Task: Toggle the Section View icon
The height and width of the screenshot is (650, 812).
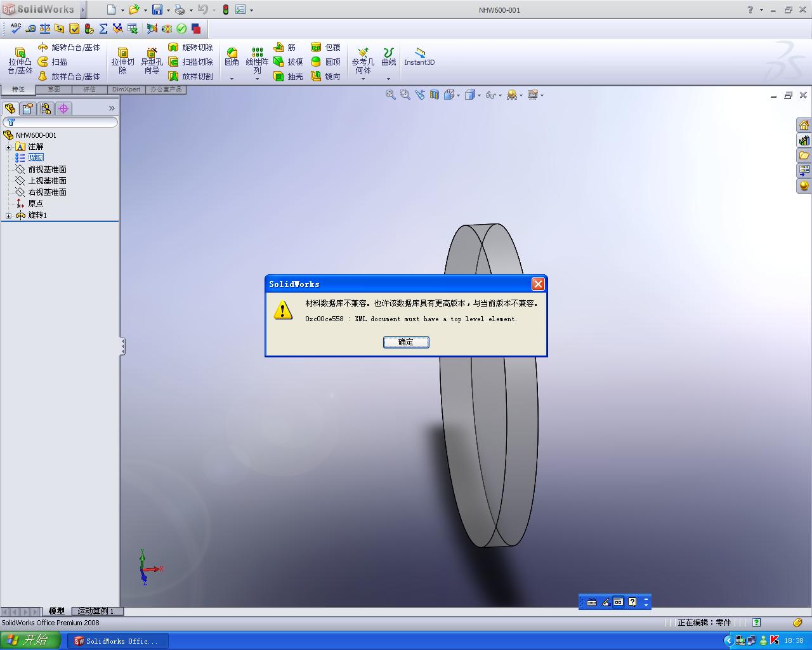Action: point(435,95)
